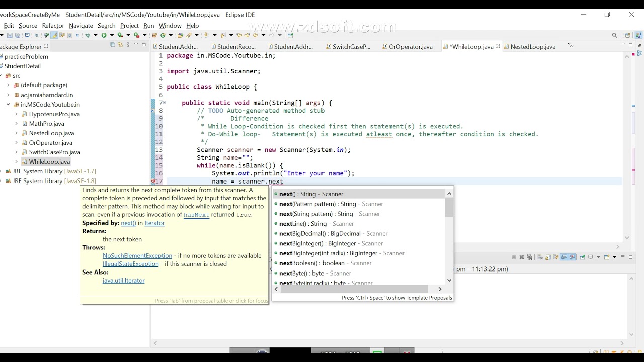Toggle Link with Editor in Package Explorer
This screenshot has height=362, width=644.
pyautogui.click(x=120, y=45)
